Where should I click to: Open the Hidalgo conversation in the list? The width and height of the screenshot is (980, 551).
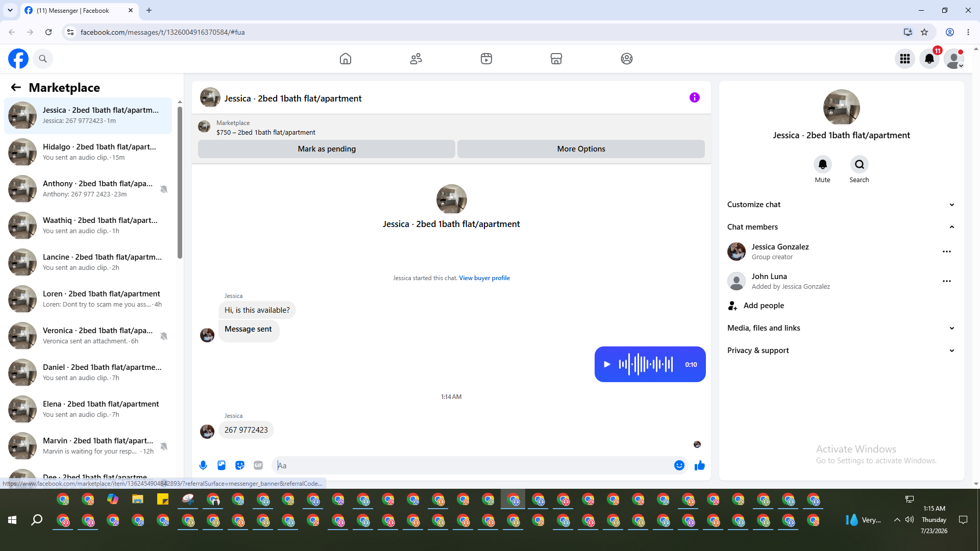pyautogui.click(x=88, y=153)
